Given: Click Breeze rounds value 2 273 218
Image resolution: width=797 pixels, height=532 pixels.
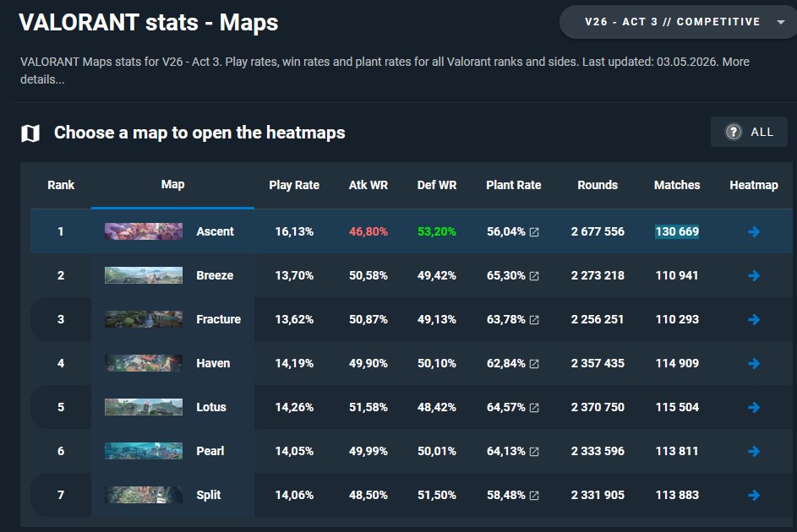Looking at the screenshot, I should (x=598, y=275).
